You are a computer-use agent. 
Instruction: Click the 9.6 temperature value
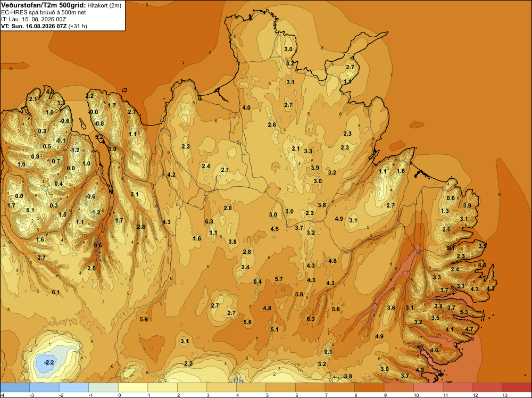98,245
